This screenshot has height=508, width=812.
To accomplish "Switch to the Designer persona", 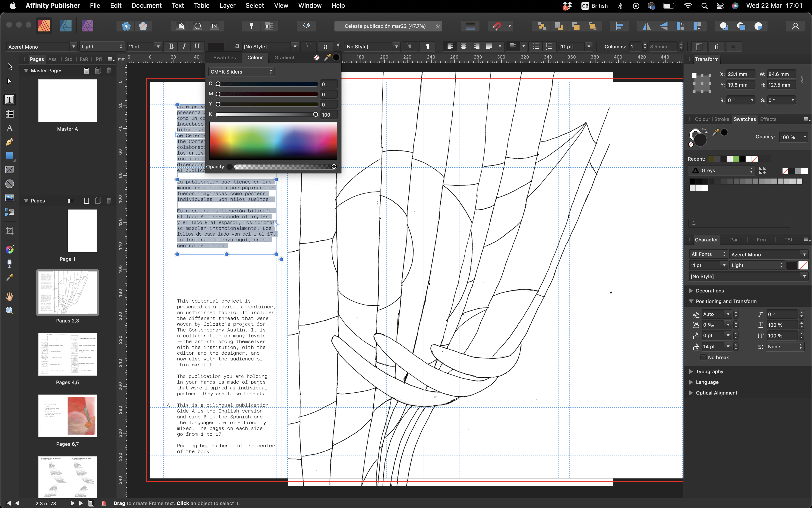I will (65, 26).
